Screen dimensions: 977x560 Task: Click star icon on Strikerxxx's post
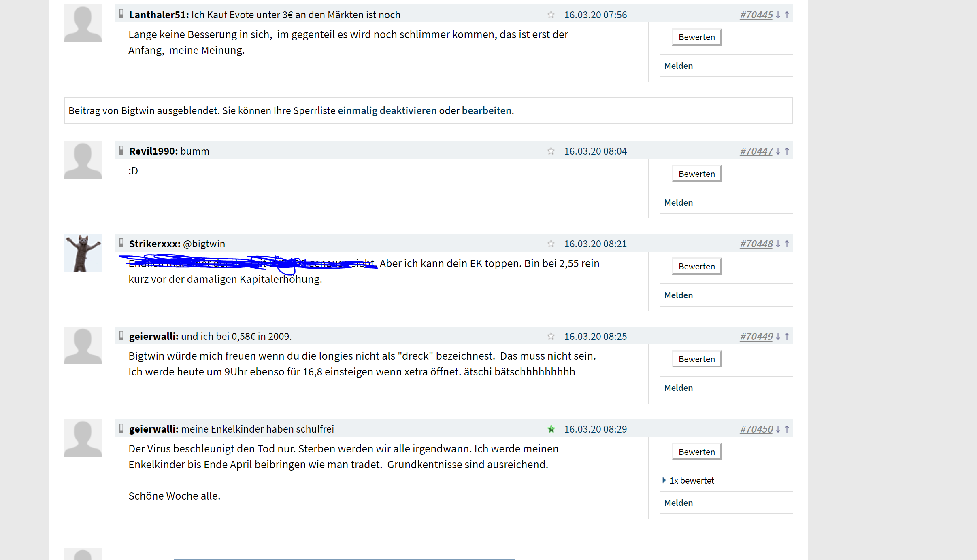pos(551,244)
